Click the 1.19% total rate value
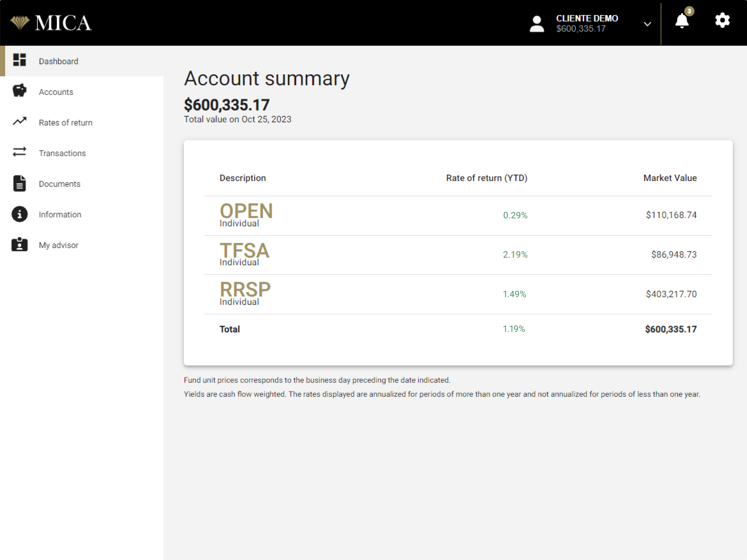This screenshot has width=747, height=560. 514,329
